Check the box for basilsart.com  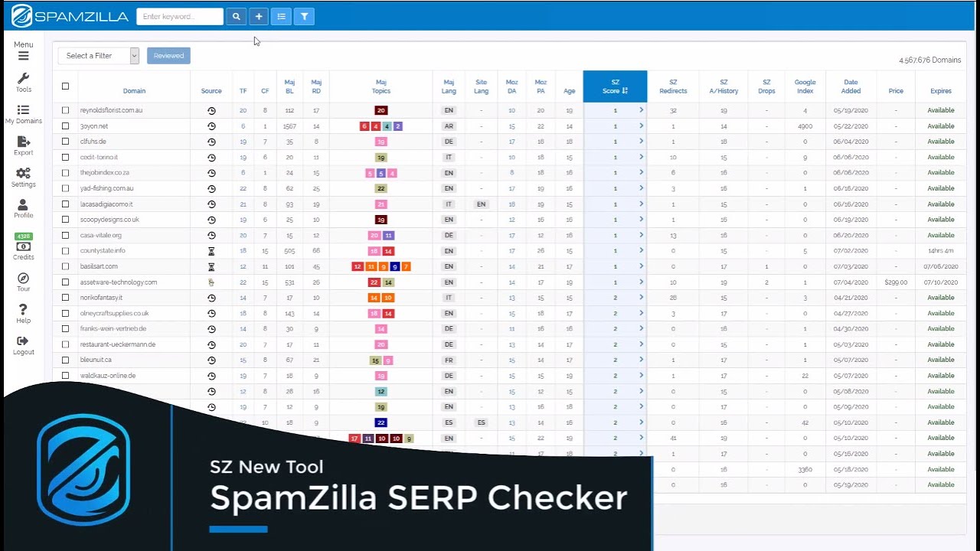(x=65, y=266)
